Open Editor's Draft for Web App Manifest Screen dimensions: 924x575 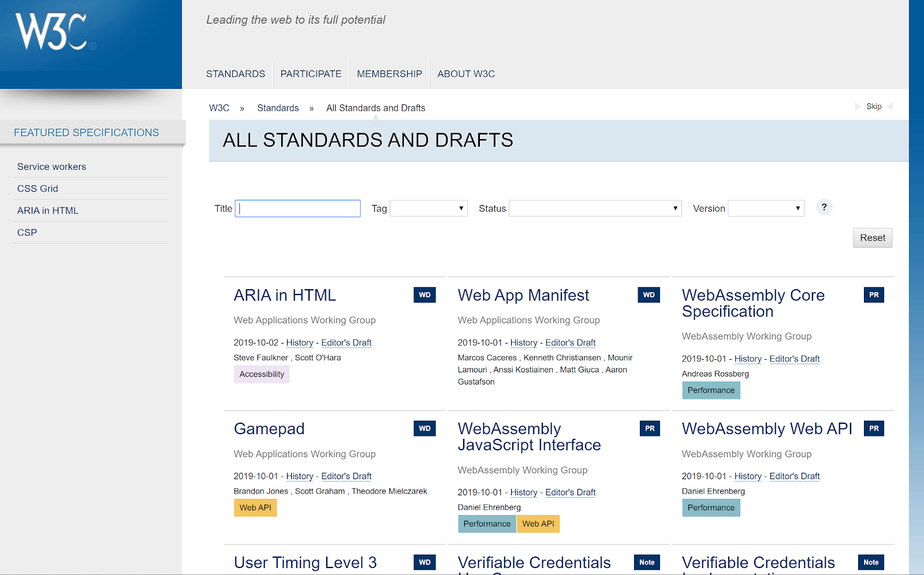571,343
